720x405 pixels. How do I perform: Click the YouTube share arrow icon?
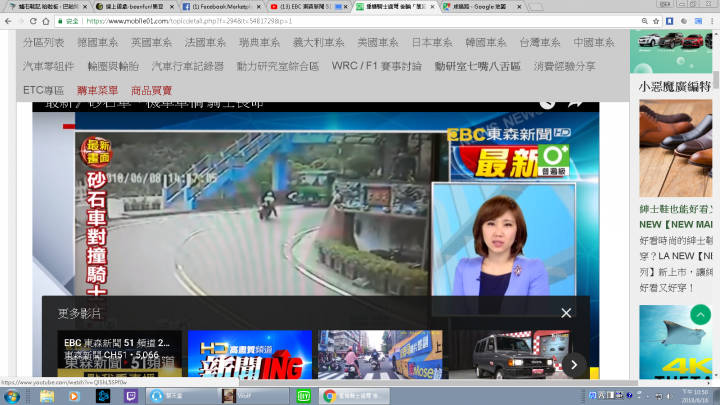click(x=575, y=105)
